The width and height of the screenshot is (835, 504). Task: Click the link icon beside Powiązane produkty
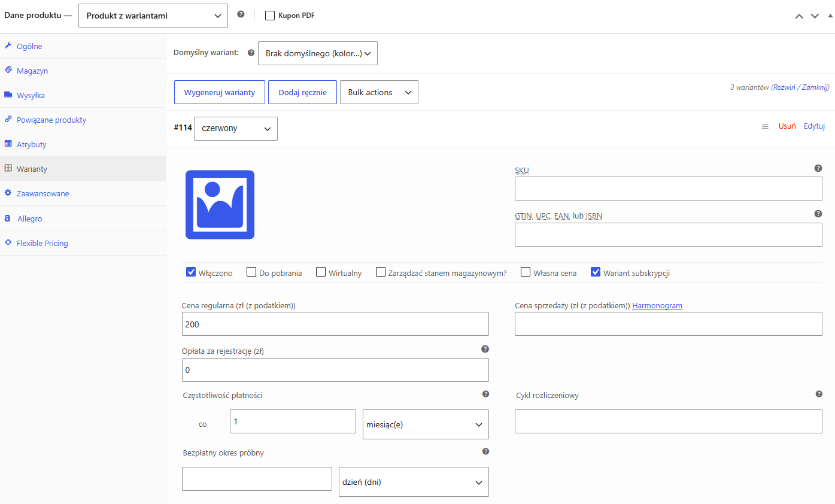point(8,119)
